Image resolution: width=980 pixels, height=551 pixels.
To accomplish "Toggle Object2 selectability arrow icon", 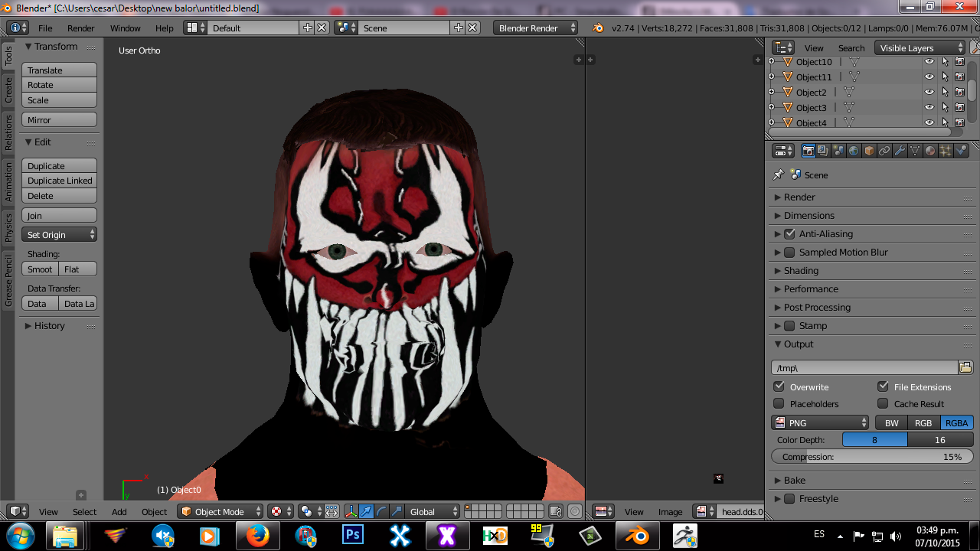I will [x=945, y=93].
